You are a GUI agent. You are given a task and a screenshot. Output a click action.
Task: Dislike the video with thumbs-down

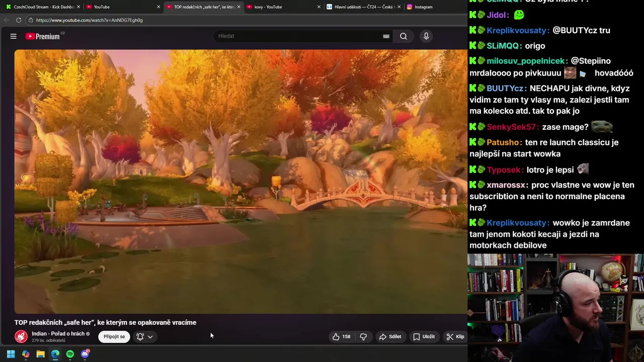(363, 337)
